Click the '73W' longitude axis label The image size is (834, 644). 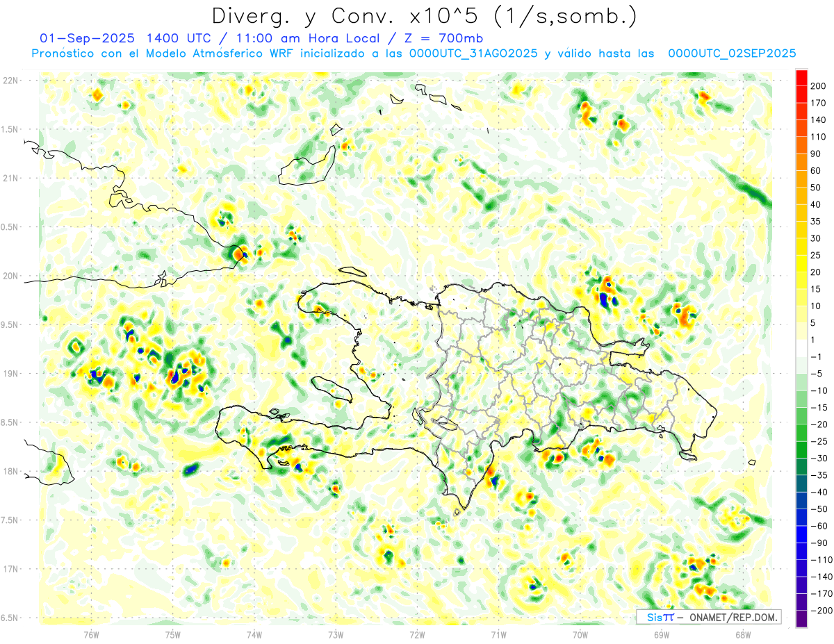335,634
